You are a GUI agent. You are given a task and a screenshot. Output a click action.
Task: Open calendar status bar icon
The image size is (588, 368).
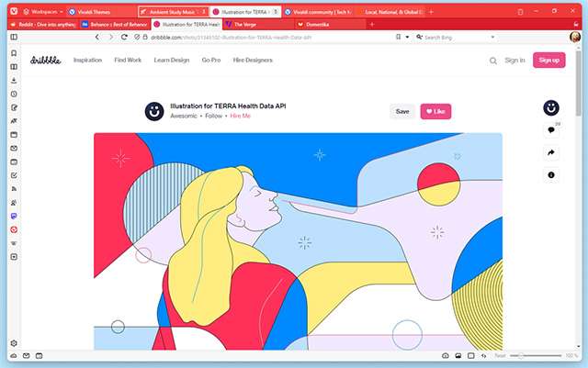(x=39, y=356)
